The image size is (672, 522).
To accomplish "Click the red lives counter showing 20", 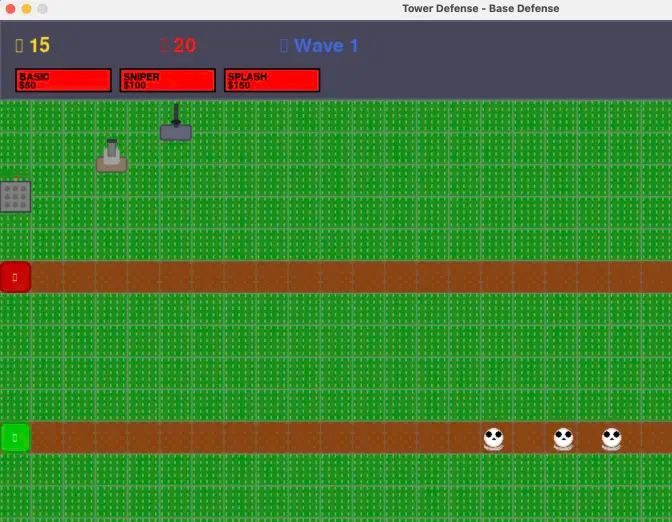I will (x=178, y=46).
